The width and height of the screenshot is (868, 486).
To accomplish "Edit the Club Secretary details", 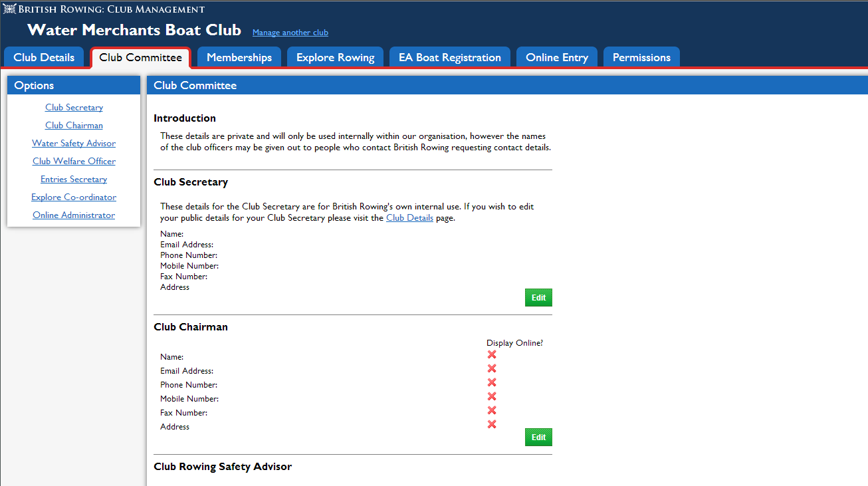I will [538, 298].
